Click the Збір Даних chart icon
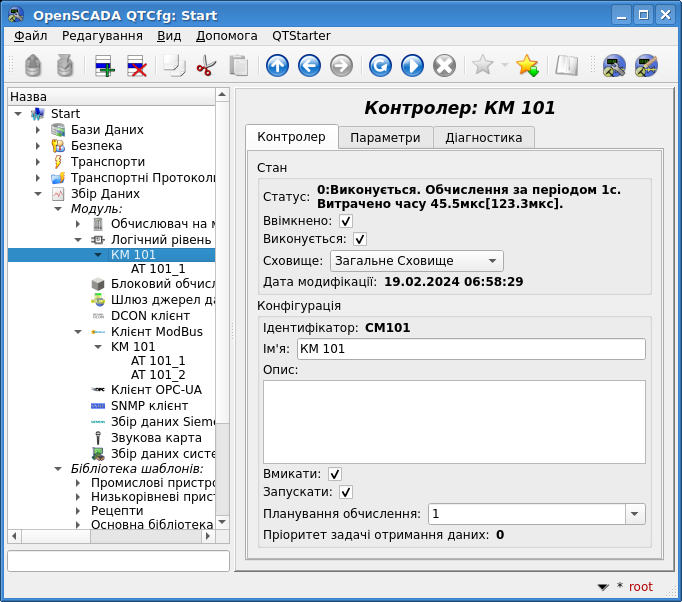Viewport: 682px width, 602px height. pos(58,194)
